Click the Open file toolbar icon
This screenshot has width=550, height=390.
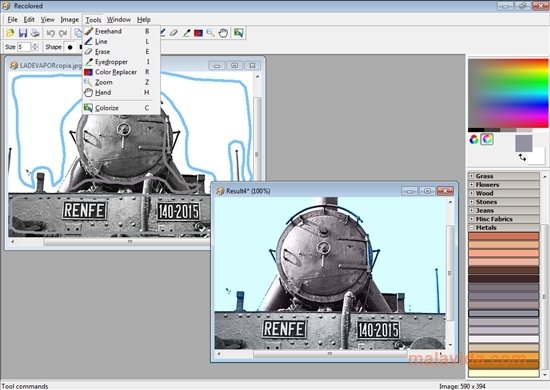pyautogui.click(x=10, y=33)
